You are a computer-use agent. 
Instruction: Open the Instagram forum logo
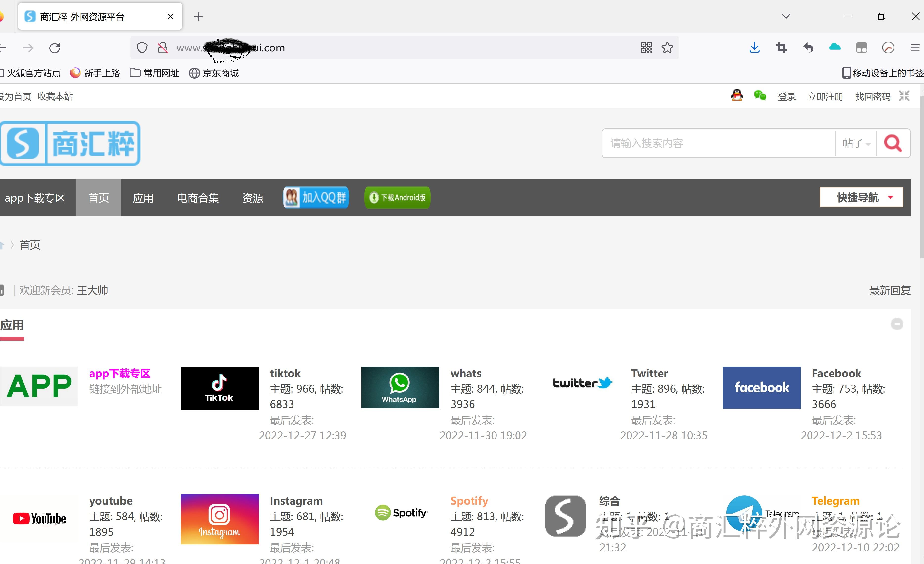tap(220, 519)
